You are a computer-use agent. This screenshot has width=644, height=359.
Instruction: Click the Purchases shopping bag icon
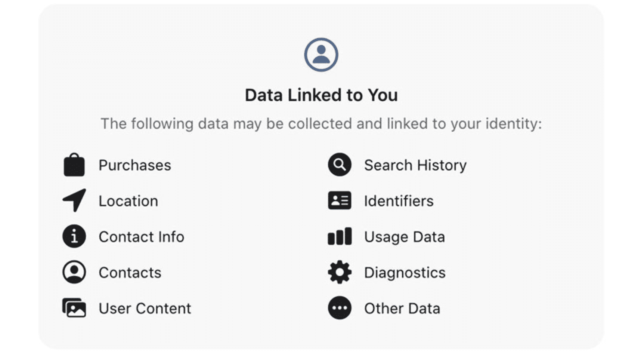click(74, 165)
